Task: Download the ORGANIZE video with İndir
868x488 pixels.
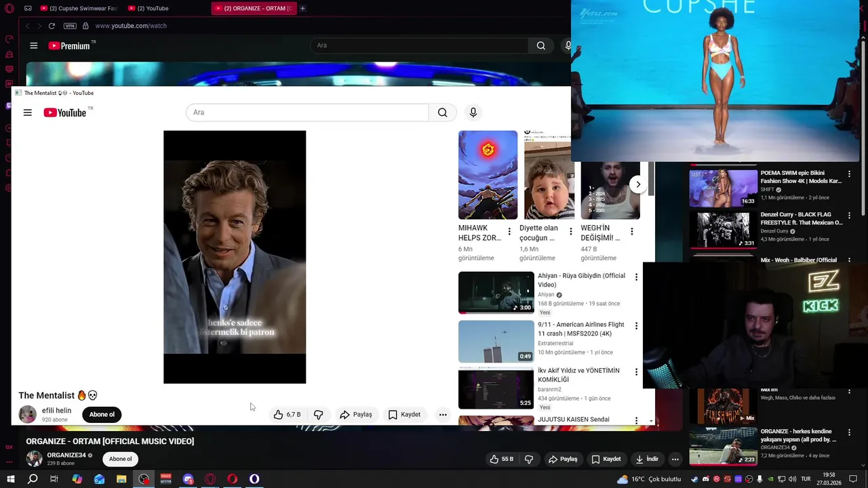Action: [x=647, y=459]
